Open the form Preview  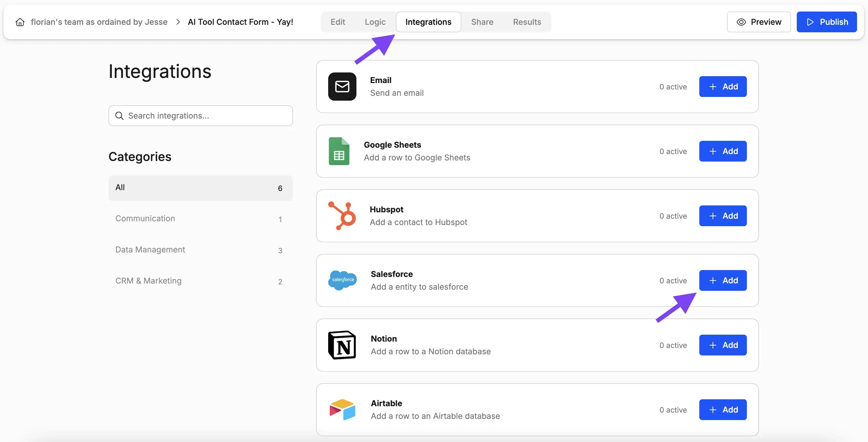[758, 22]
